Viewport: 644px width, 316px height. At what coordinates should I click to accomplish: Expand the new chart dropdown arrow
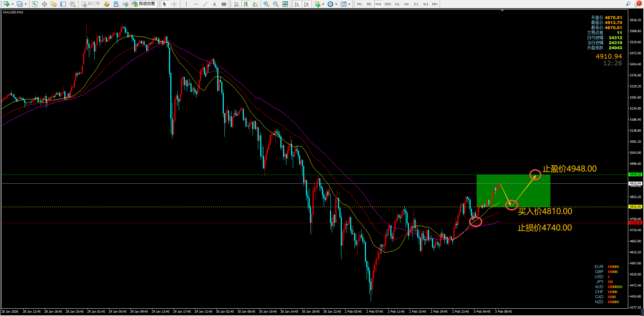12,4
